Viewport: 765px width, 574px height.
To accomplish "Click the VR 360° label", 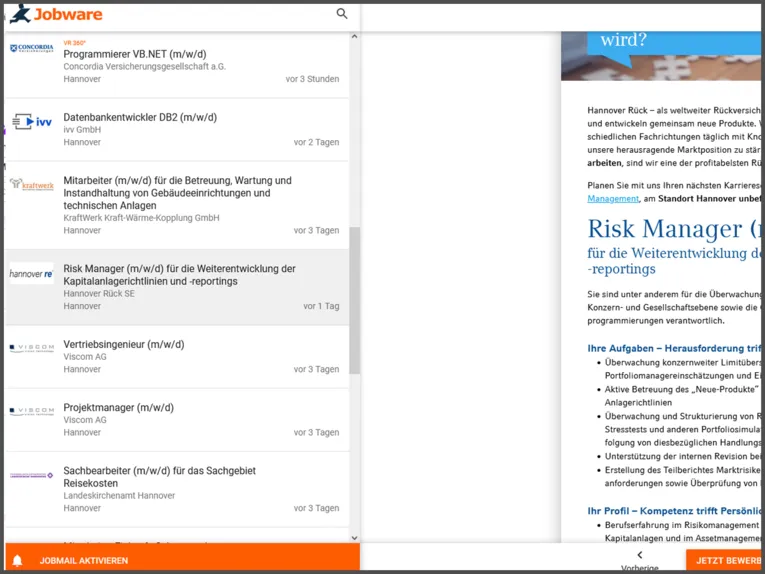I will coord(75,43).
